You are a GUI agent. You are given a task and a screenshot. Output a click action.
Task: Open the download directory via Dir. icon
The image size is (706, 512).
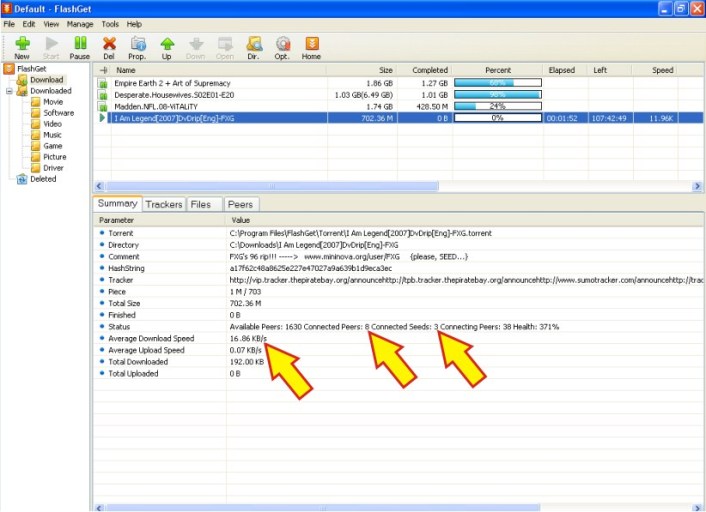click(x=253, y=48)
